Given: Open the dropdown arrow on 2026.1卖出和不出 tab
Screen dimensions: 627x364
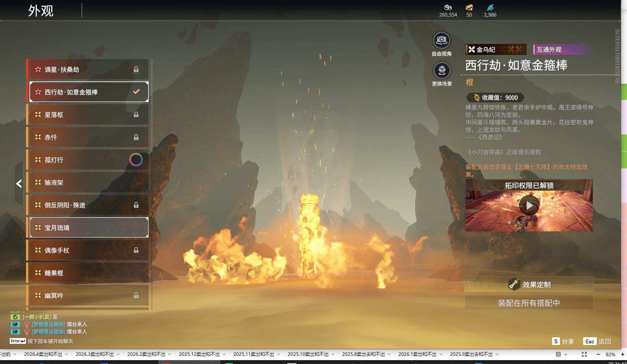Looking at the screenshot, I should (440, 354).
